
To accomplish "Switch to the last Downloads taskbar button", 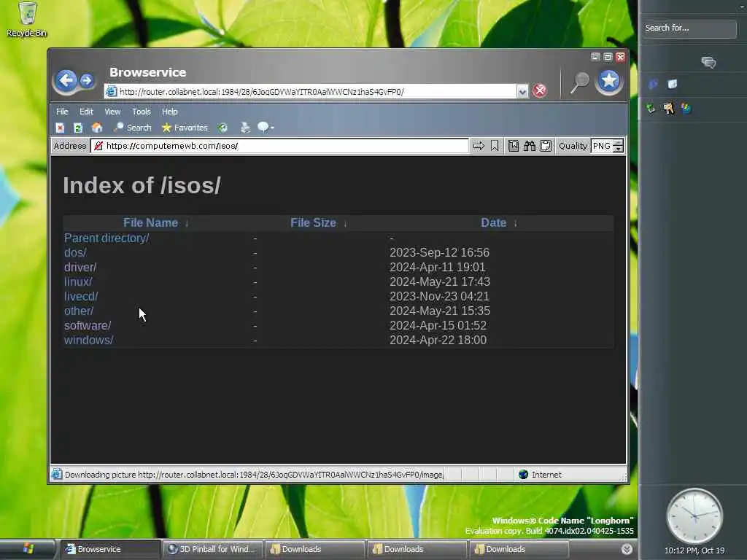I will click(x=519, y=549).
